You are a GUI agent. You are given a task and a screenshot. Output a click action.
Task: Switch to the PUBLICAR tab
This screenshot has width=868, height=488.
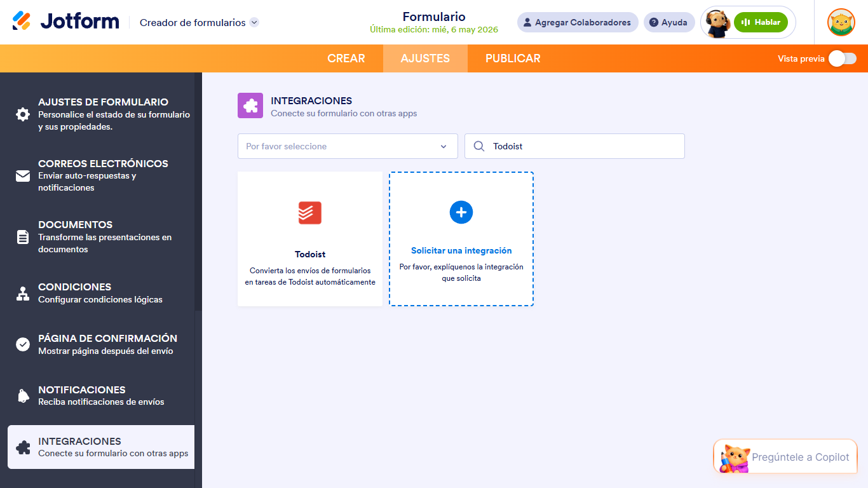513,58
